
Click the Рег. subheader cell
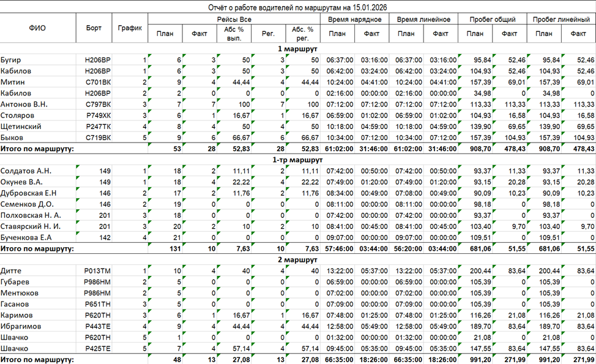coord(268,34)
